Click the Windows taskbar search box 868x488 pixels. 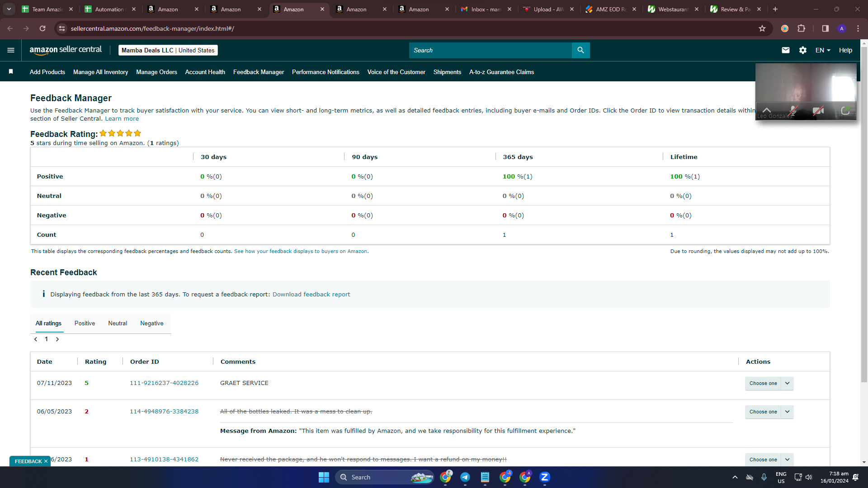click(x=385, y=477)
